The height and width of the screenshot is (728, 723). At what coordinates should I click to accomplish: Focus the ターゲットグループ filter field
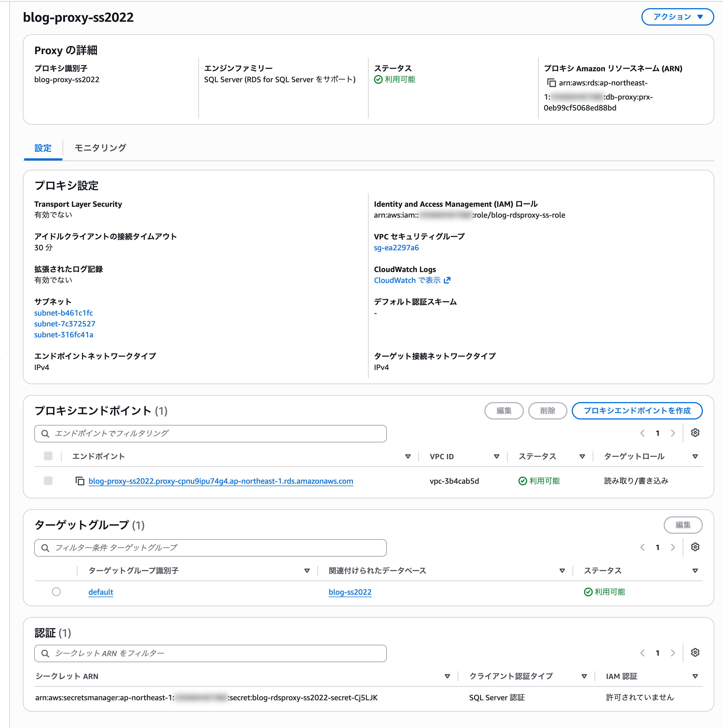pyautogui.click(x=210, y=548)
